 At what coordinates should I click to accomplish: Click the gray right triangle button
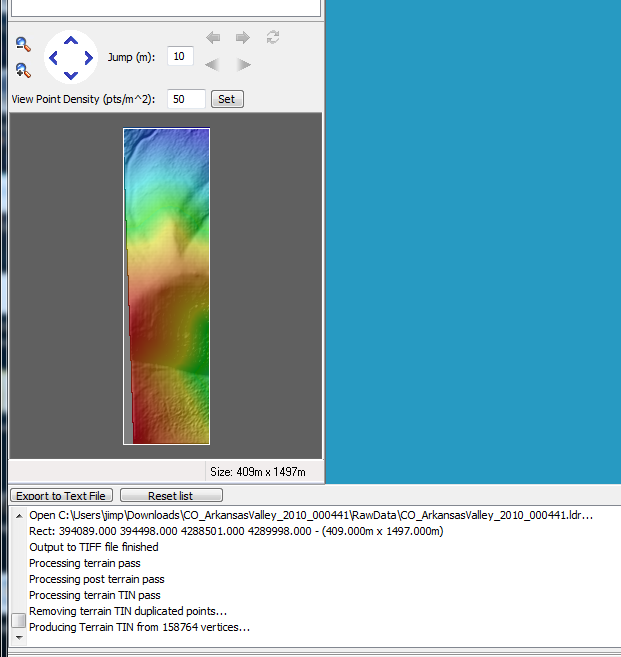click(x=243, y=65)
